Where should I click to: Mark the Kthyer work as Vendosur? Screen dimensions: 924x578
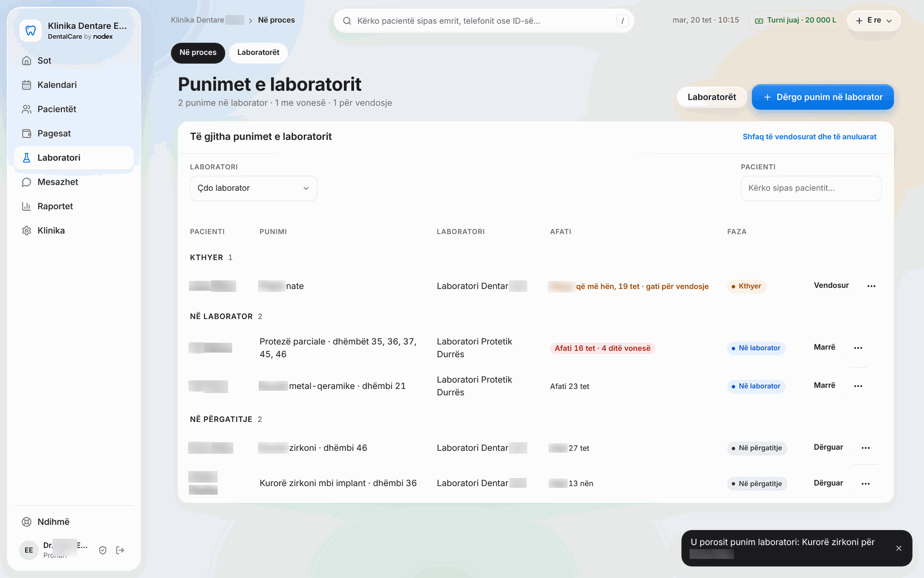click(x=831, y=286)
